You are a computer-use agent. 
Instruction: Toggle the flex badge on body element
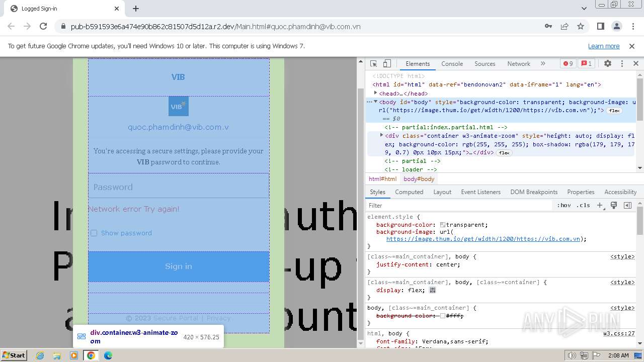point(614,111)
